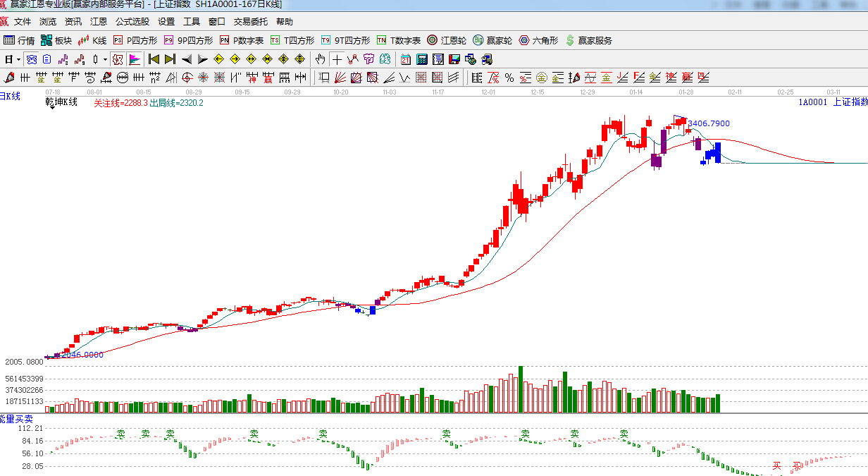Select the hand pan tool
The width and height of the screenshot is (868, 476).
tap(321, 59)
